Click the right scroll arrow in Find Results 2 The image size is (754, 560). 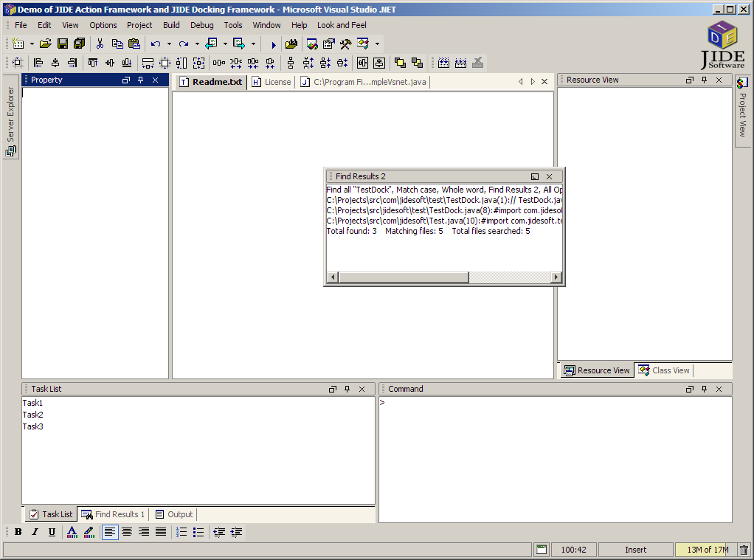[x=556, y=277]
